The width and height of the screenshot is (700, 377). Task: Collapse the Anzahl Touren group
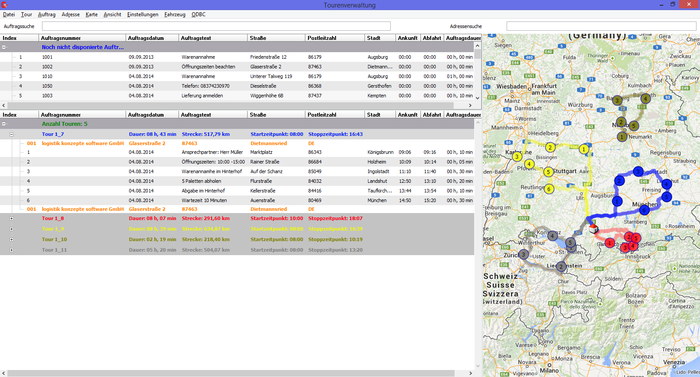point(4,124)
